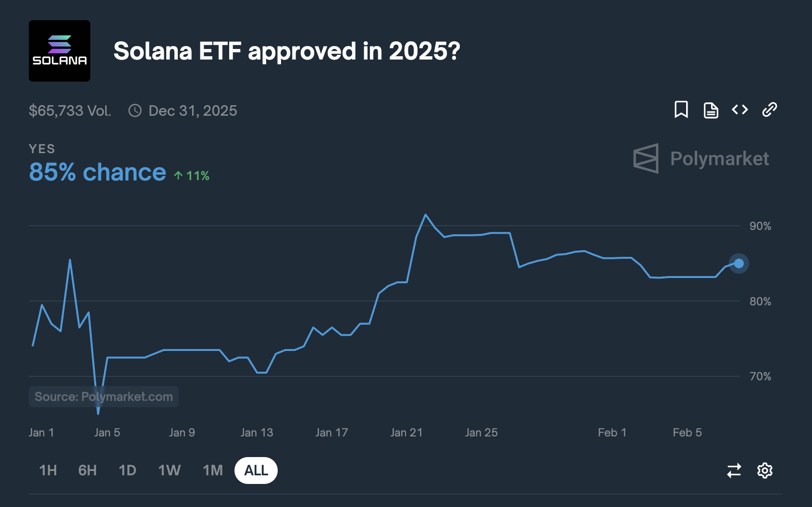Click the compare arrows icon below the chart
Viewport: 812px width, 507px height.
click(x=733, y=471)
